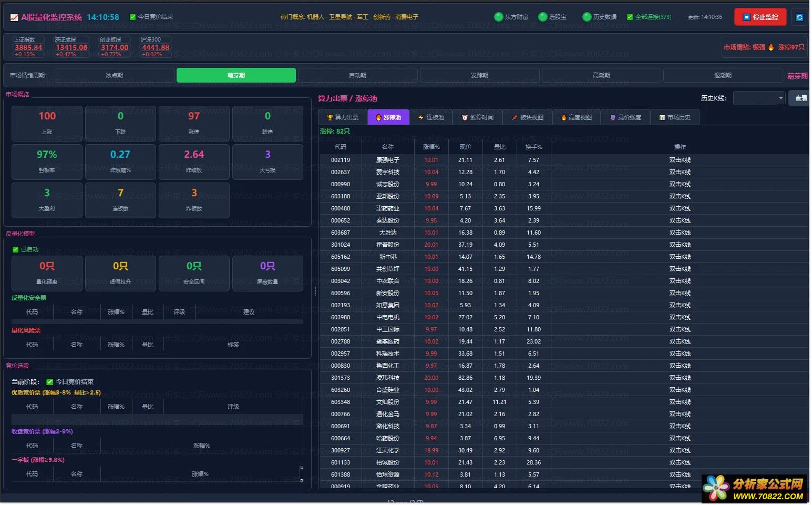Select the 启动期 market cycle stage
Image resolution: width=812 pixels, height=505 pixels.
pos(357,75)
